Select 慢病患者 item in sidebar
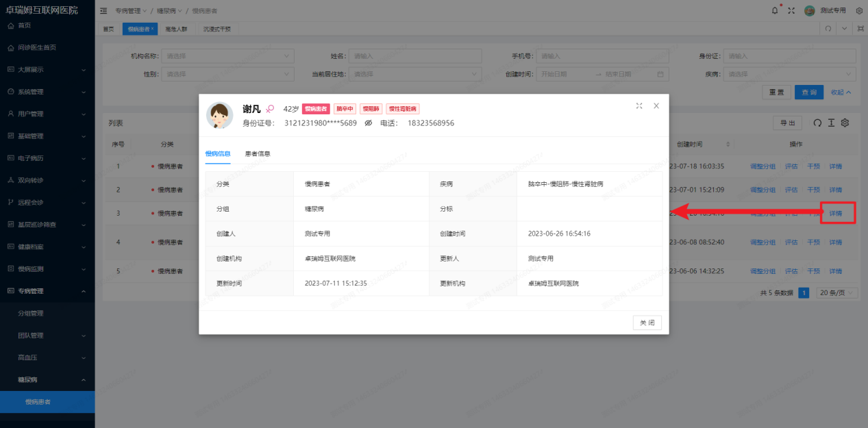Screen dimensions: 868x428 pos(47,402)
